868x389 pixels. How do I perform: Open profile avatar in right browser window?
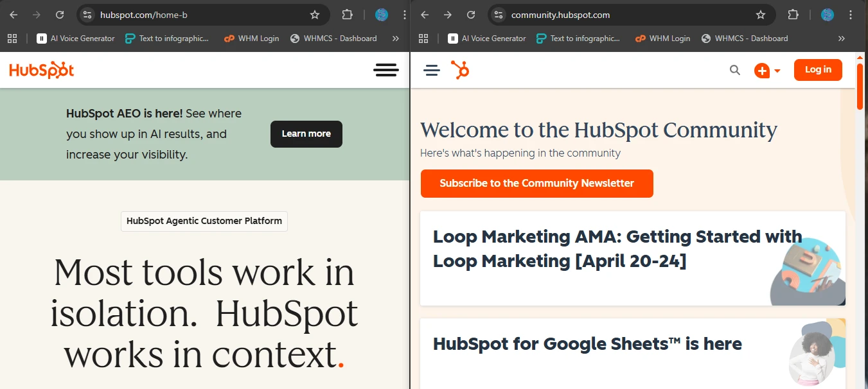[x=828, y=15]
